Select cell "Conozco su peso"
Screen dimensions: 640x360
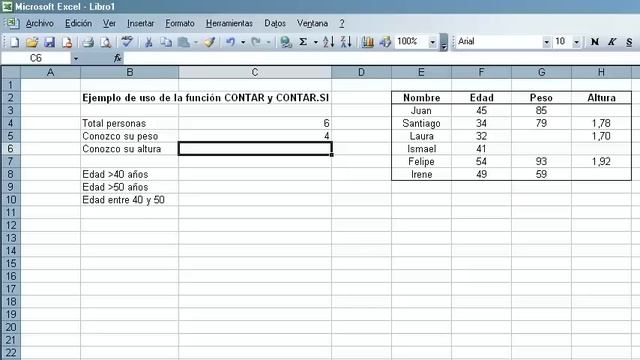click(129, 136)
